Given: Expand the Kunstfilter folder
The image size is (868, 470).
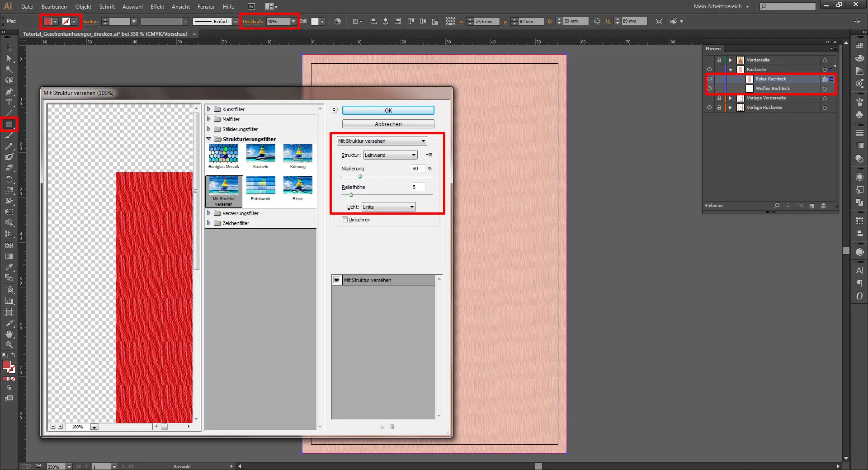Looking at the screenshot, I should click(209, 109).
